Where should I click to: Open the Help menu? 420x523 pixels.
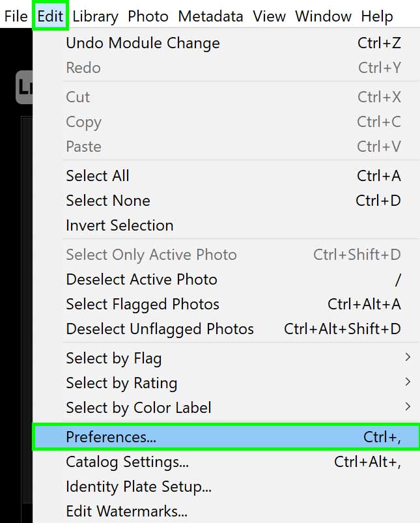pos(377,16)
